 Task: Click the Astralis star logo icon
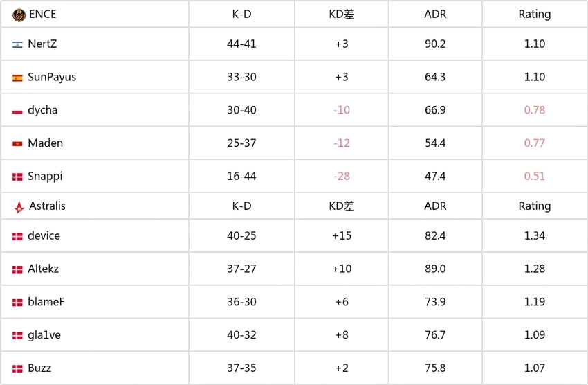tap(19, 206)
